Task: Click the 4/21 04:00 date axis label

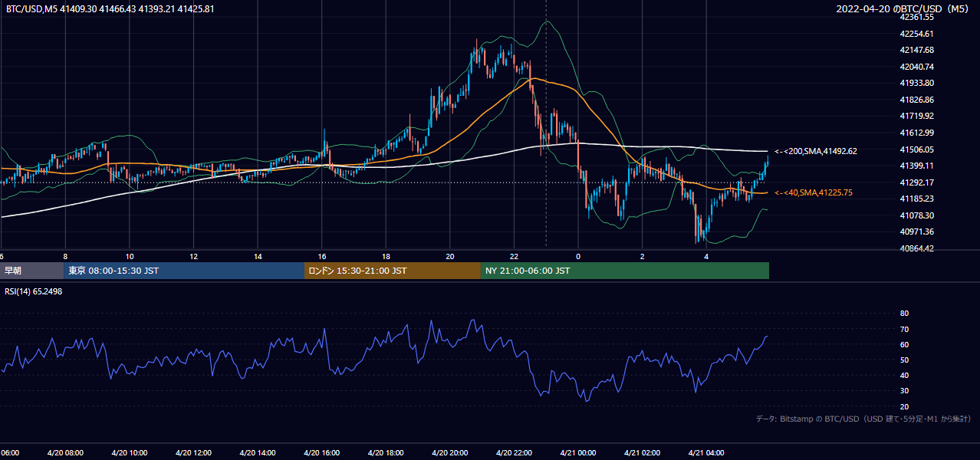Action: point(708,453)
